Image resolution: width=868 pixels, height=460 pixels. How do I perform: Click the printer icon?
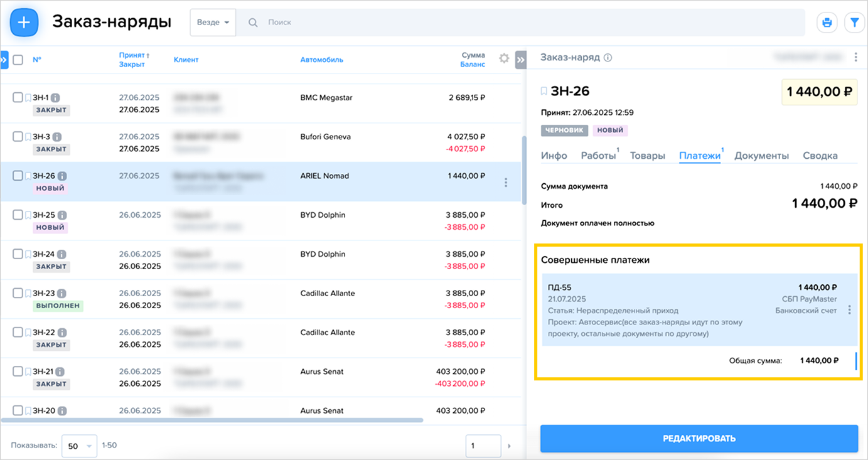coord(827,23)
